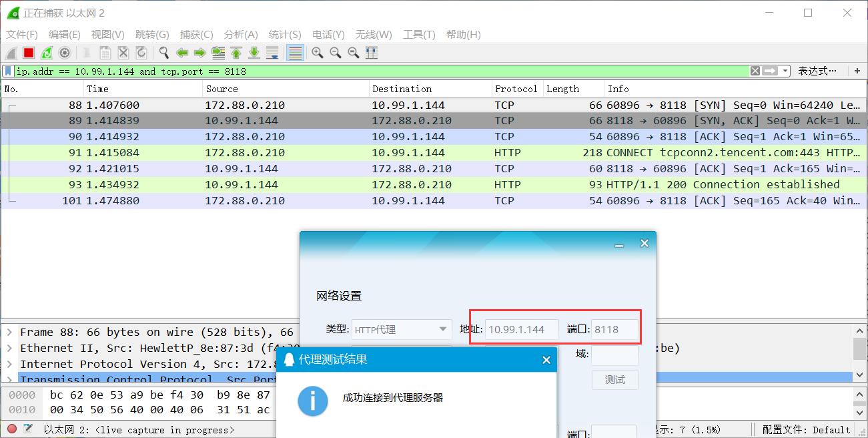Click the packet details vertical scrollbar

[x=860, y=354]
